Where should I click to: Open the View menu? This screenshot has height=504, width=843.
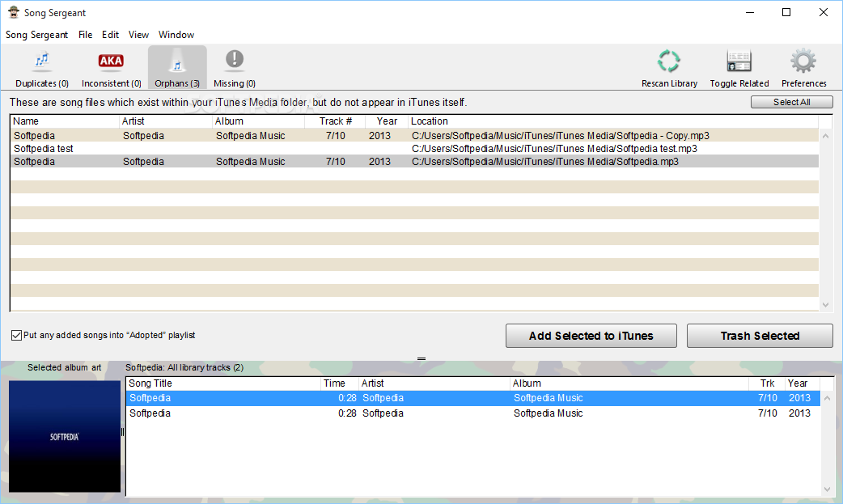click(x=138, y=35)
